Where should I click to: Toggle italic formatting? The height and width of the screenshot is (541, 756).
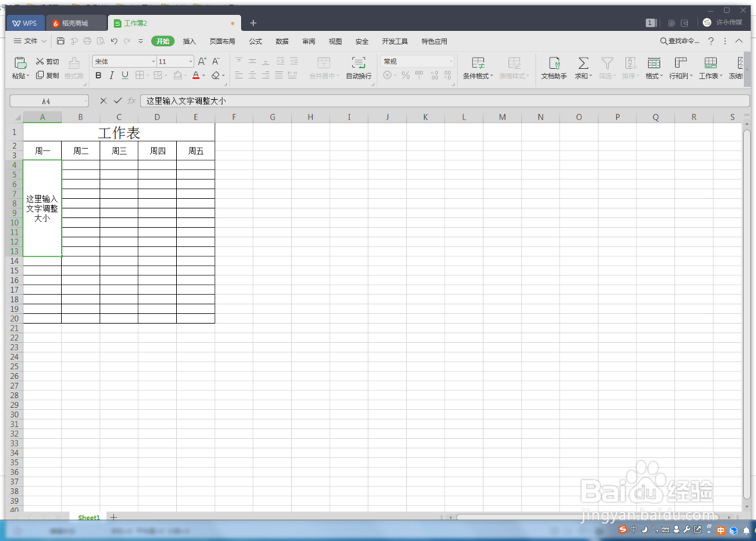coord(111,76)
